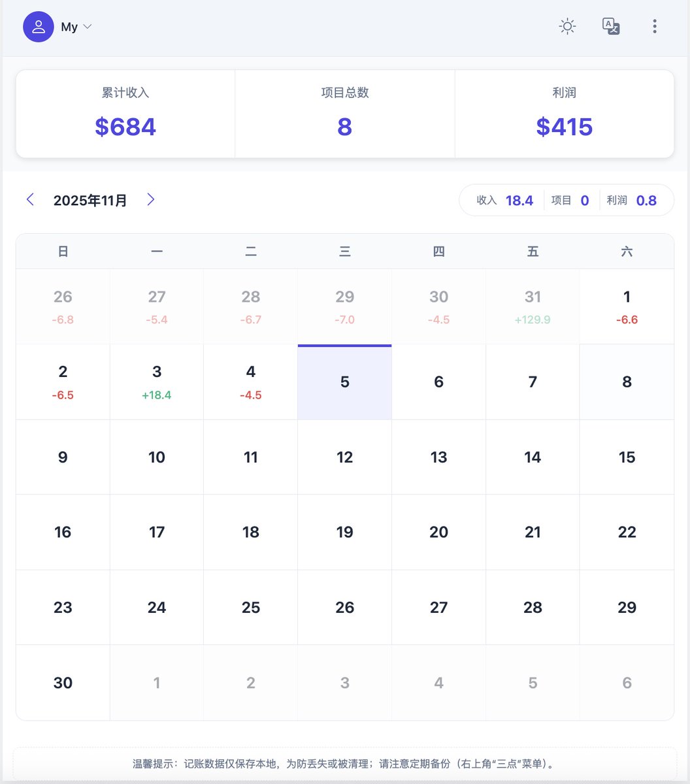This screenshot has height=784, width=690.
Task: Go to next month arrow
Action: (x=151, y=200)
